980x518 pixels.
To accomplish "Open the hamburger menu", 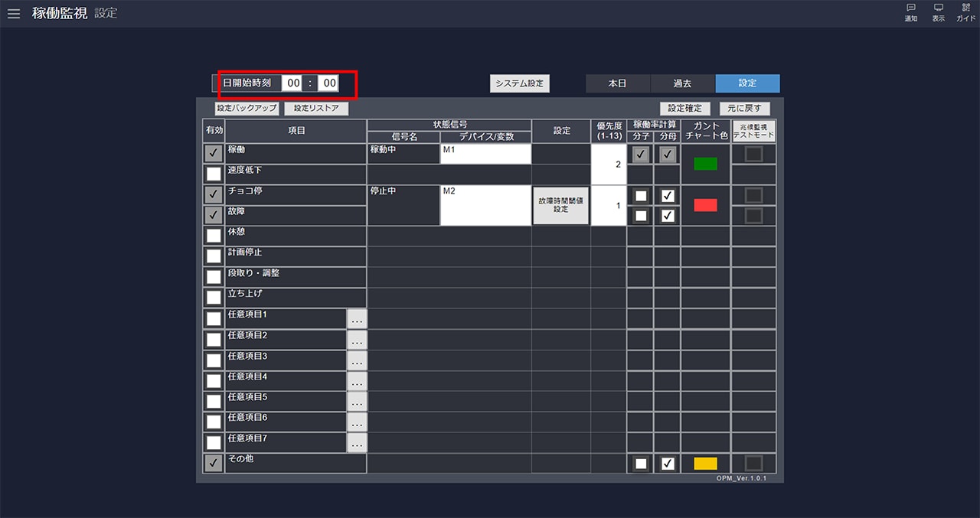I will pos(14,14).
